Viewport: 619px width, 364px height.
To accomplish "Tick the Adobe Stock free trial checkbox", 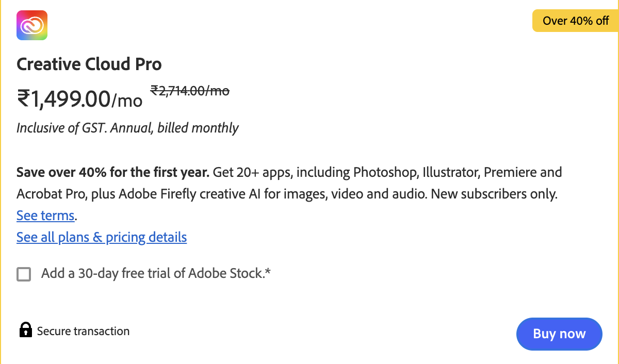I will (24, 274).
